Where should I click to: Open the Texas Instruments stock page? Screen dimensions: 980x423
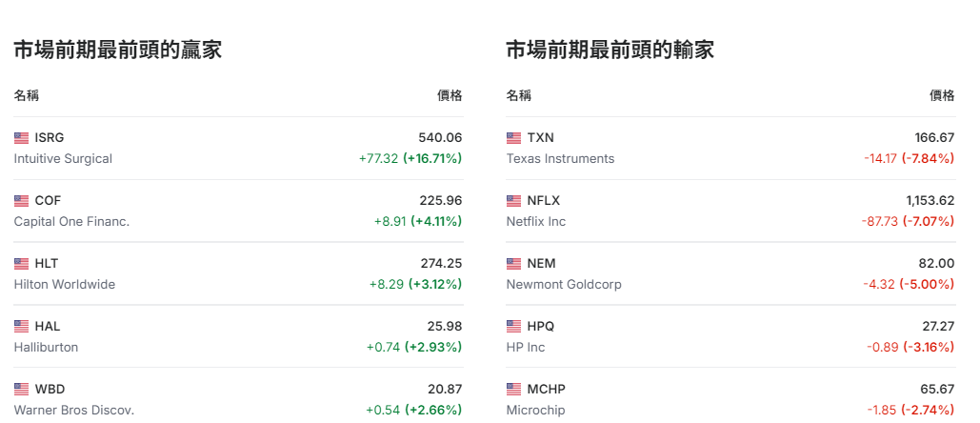[560, 159]
